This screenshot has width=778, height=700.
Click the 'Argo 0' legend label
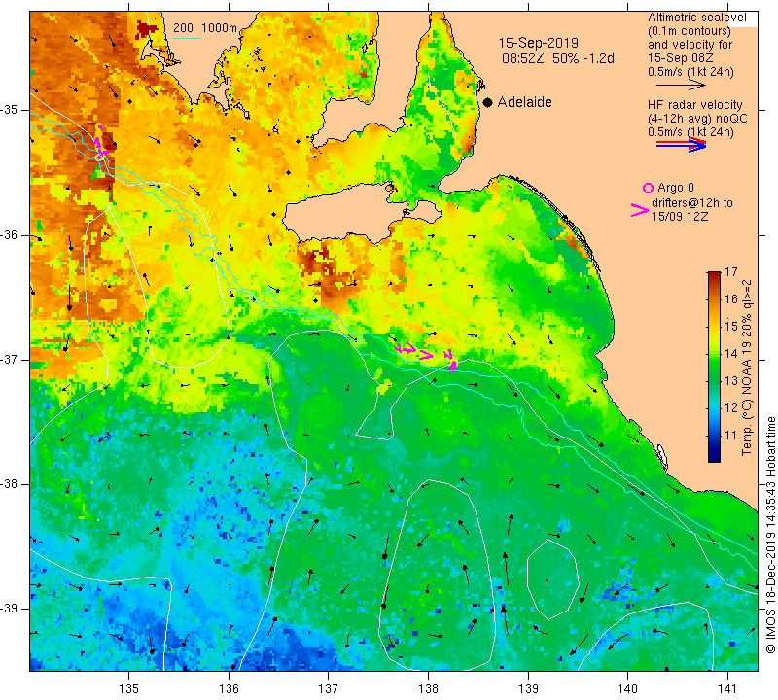pyautogui.click(x=676, y=188)
